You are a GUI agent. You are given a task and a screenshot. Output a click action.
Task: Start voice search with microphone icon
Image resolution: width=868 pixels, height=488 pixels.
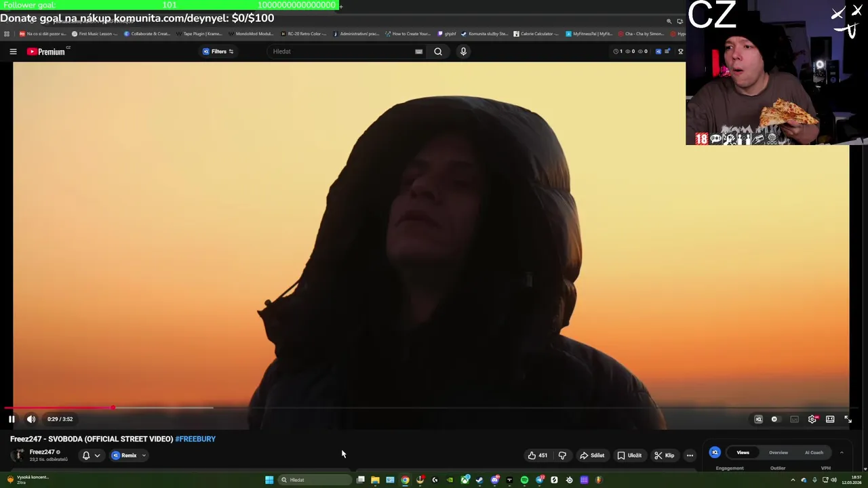(463, 52)
